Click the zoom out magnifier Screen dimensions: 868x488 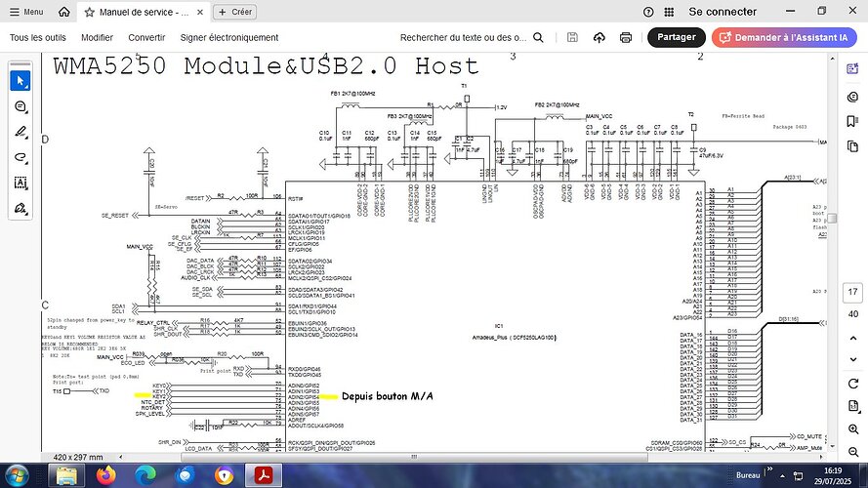(x=853, y=452)
